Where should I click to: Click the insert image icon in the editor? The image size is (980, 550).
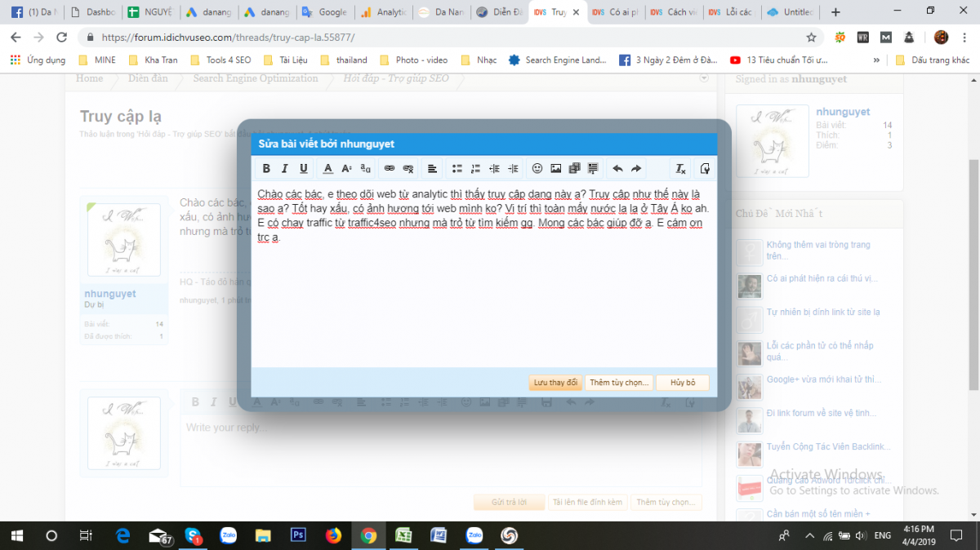coord(556,169)
